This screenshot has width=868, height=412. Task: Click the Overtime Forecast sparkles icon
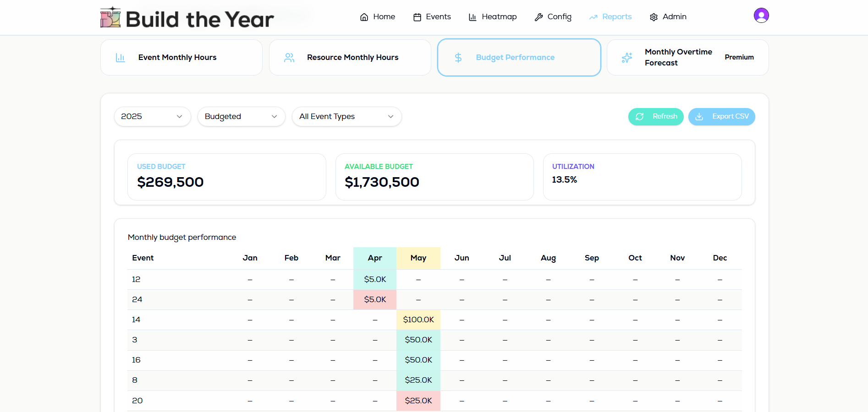(x=627, y=58)
